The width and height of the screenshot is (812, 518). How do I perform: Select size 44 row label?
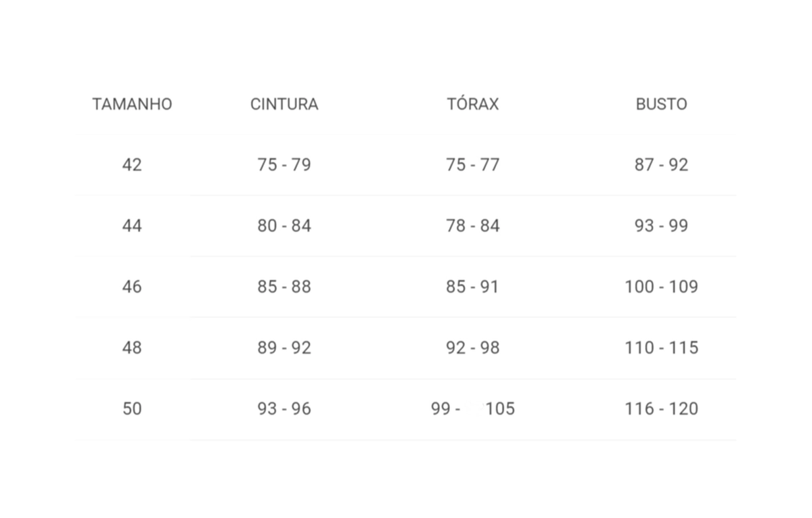[x=132, y=226]
